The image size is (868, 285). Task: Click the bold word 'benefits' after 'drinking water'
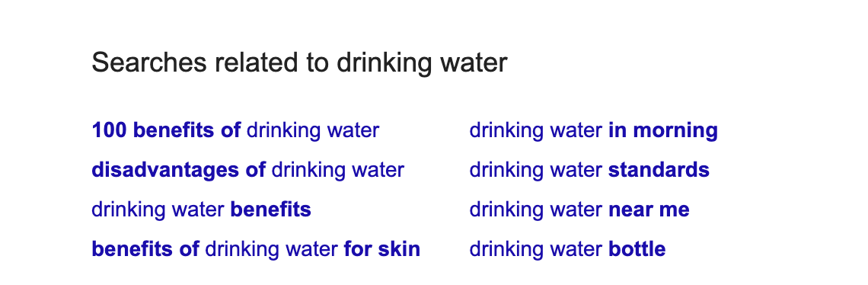pos(271,210)
